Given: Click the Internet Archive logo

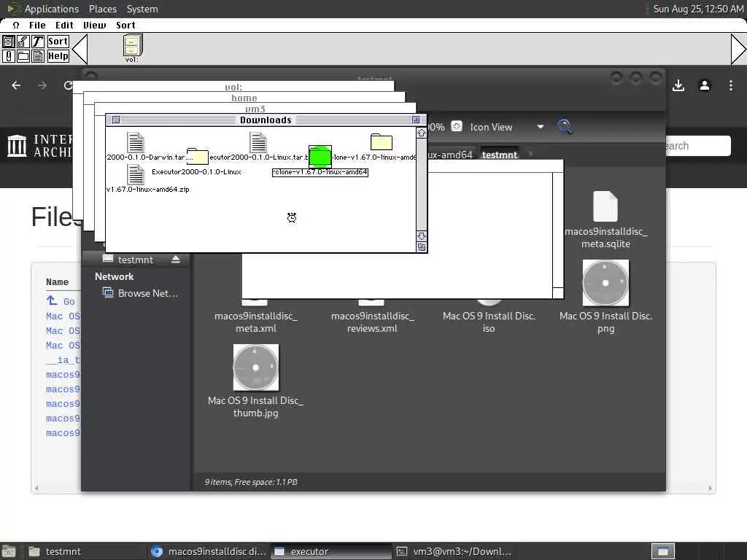Looking at the screenshot, I should click(x=41, y=146).
